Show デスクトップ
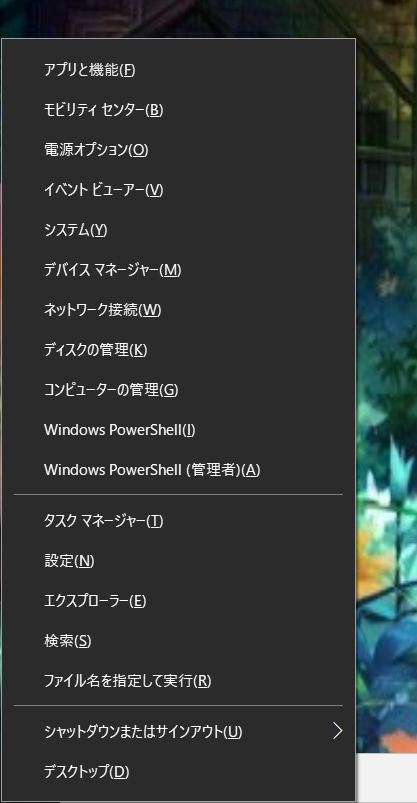 pyautogui.click(x=178, y=771)
